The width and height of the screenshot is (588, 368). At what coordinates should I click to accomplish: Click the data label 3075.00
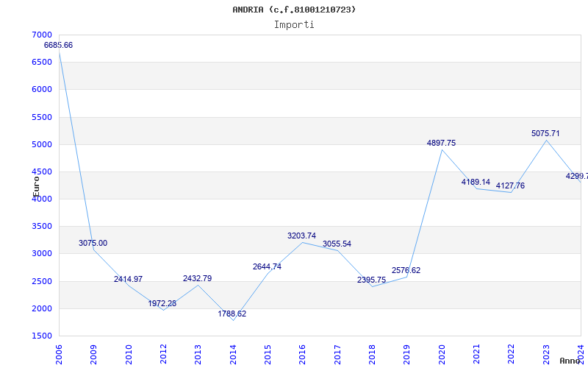click(93, 243)
